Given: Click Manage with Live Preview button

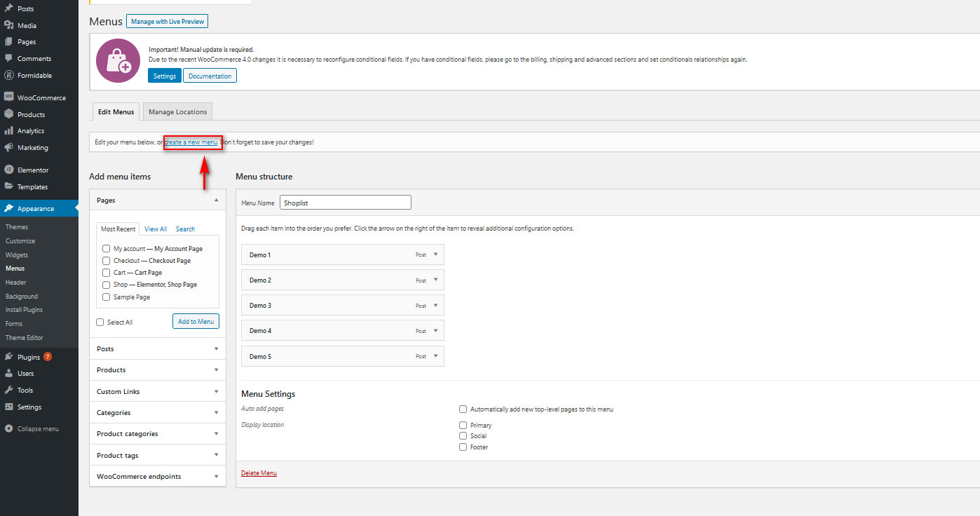Looking at the screenshot, I should coord(167,22).
